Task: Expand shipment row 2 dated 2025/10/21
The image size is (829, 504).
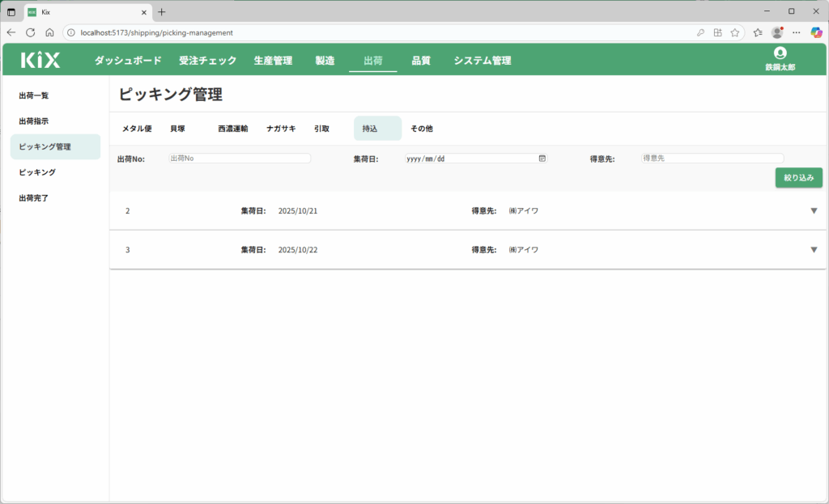Action: coord(814,211)
